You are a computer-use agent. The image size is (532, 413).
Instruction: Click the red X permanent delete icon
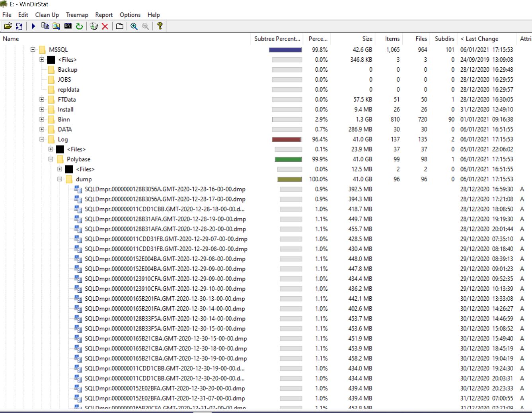[105, 26]
